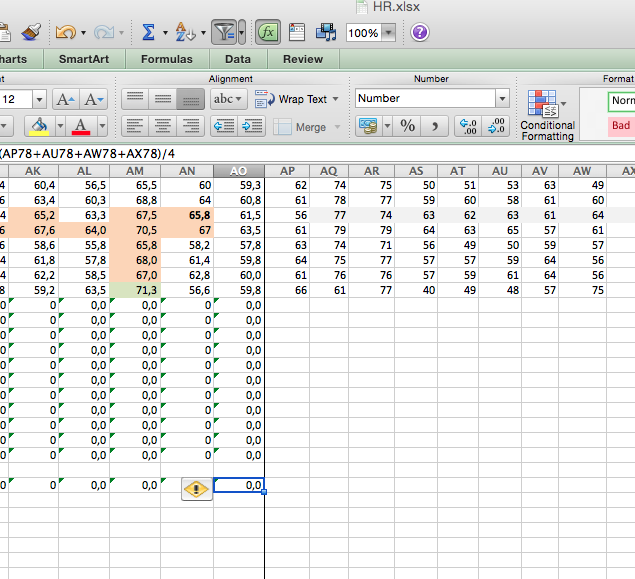The image size is (635, 579).
Task: Increase font size with large A button
Action: [66, 99]
